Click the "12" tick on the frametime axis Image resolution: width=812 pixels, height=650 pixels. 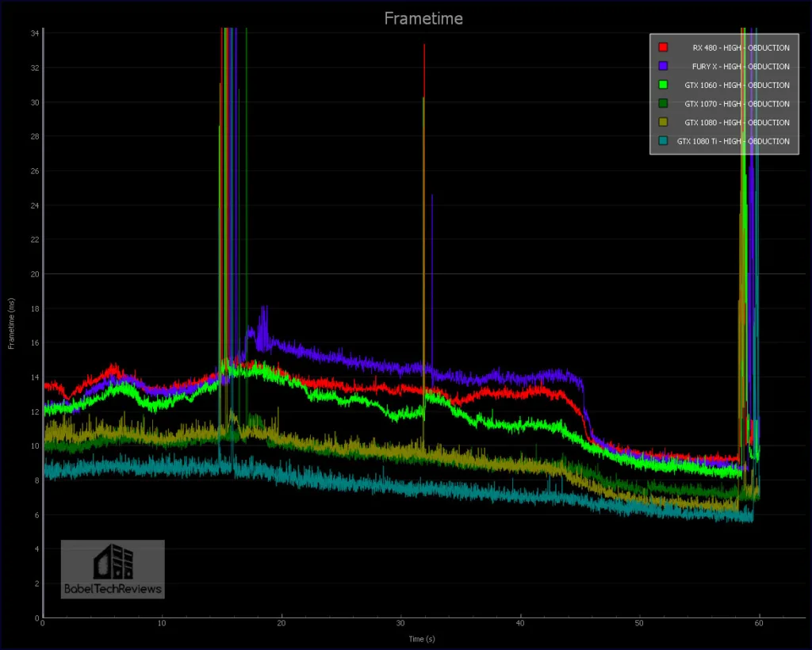[x=35, y=412]
